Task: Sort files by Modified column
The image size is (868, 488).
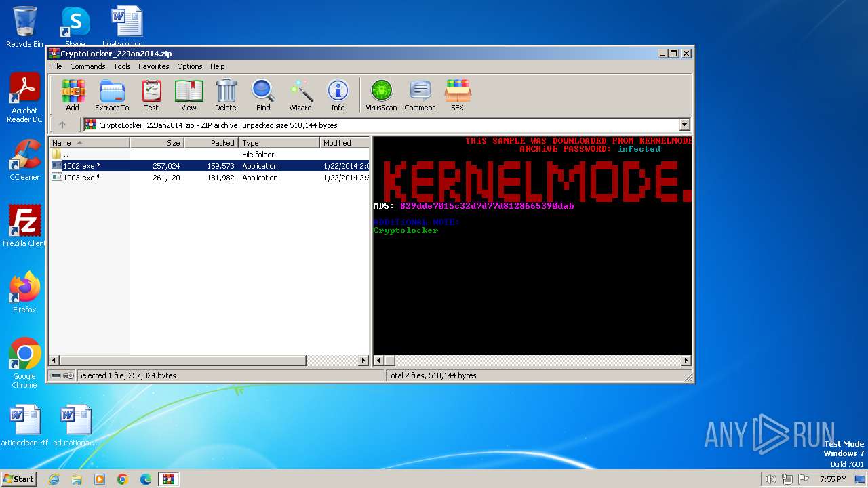Action: pos(344,143)
